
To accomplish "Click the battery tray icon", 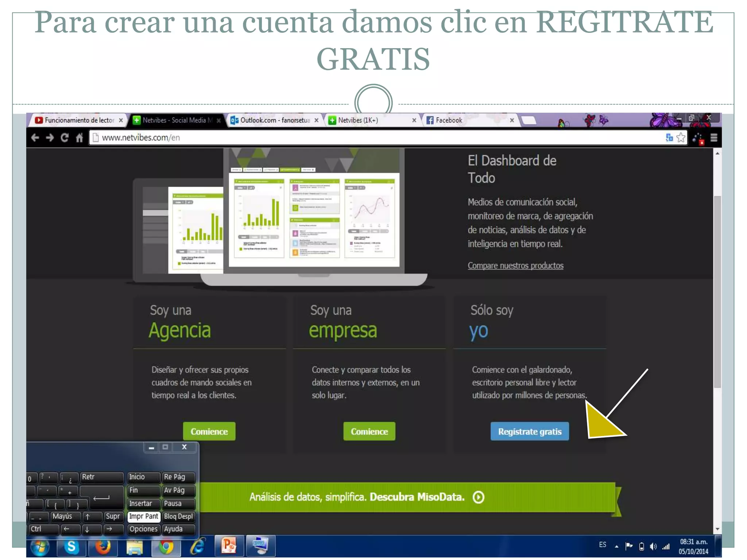I will pos(641,547).
